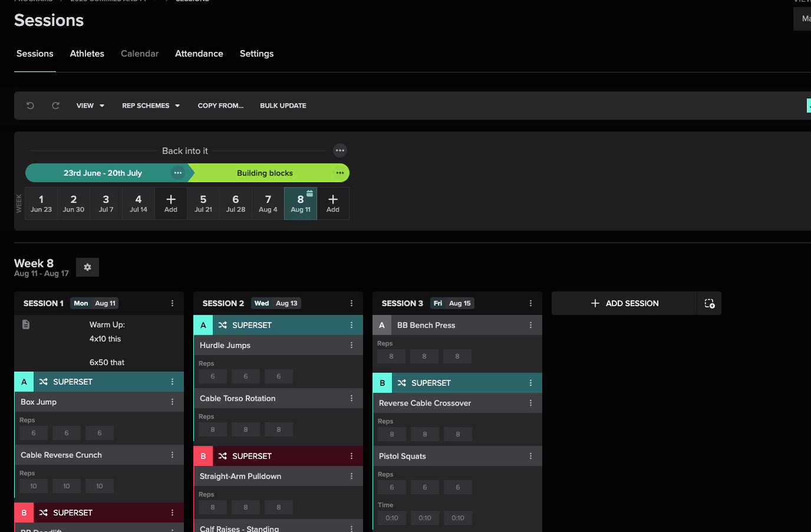Open the View dropdown
This screenshot has width=811, height=532.
click(x=90, y=105)
